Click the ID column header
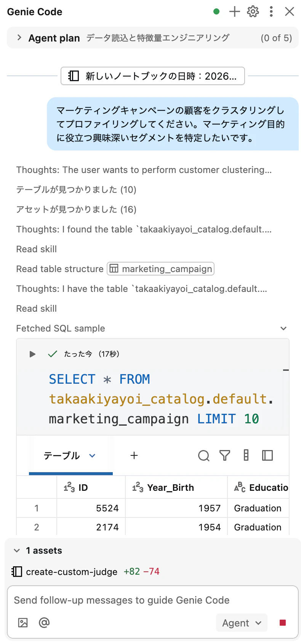The height and width of the screenshot is (644, 301). pyautogui.click(x=91, y=487)
